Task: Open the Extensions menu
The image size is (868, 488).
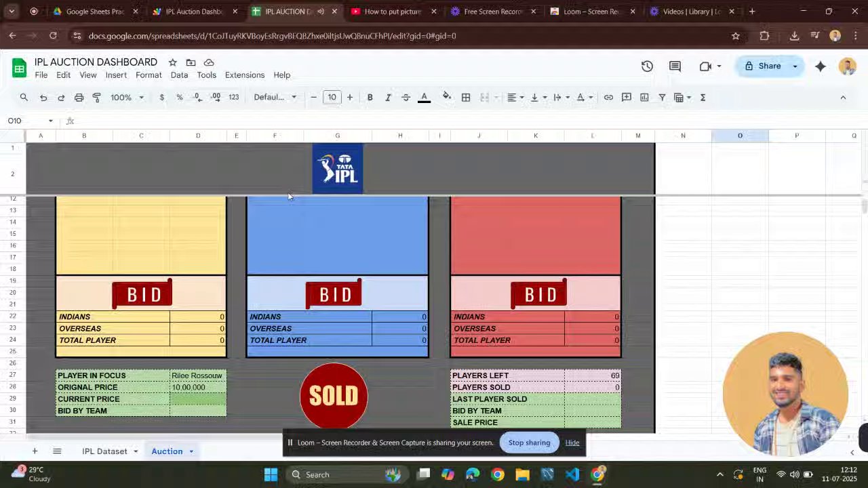Action: [x=245, y=75]
